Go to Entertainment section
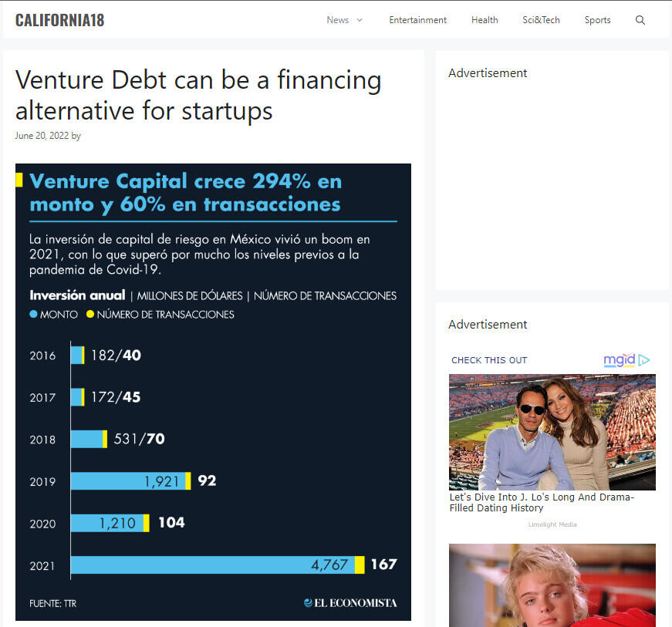 pos(417,20)
